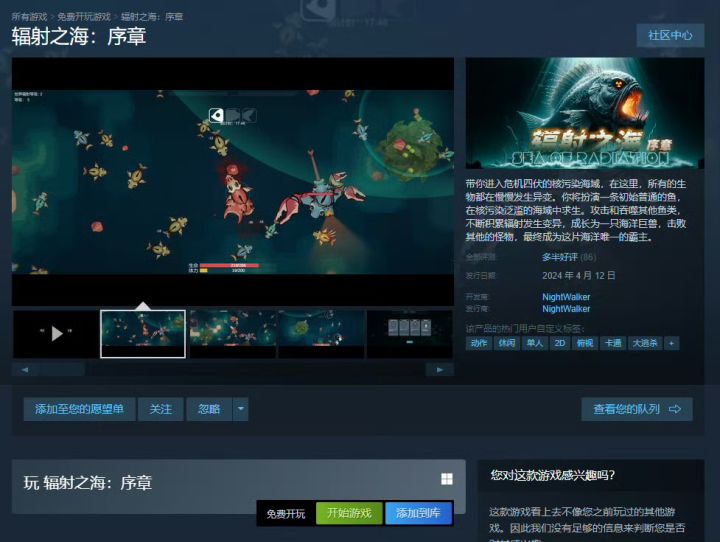Click the 忽略 ignore button
Image resolution: width=720 pixels, height=542 pixels.
coord(209,409)
